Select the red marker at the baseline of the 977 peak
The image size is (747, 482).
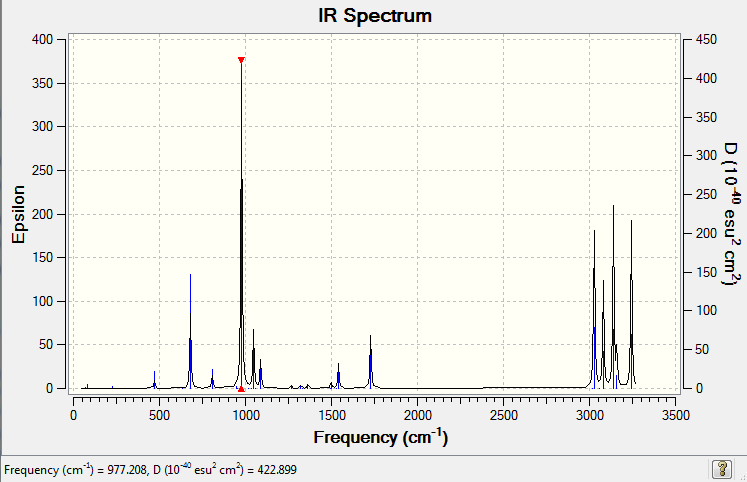241,389
